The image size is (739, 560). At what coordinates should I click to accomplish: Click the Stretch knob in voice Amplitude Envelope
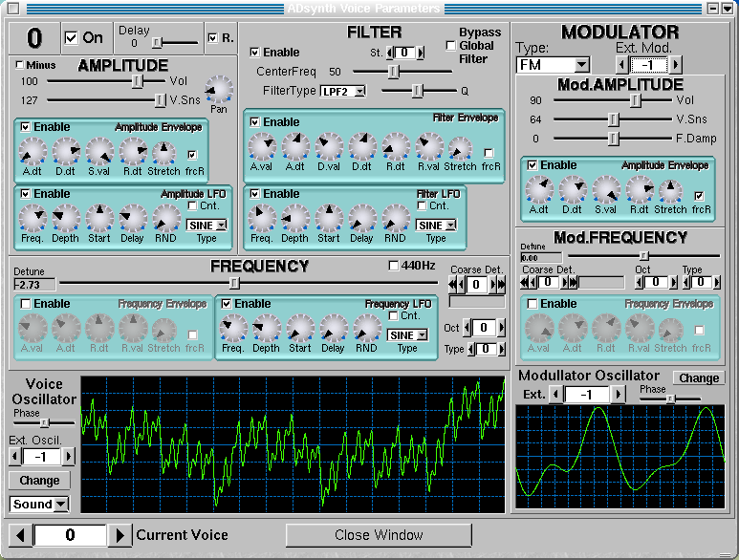click(x=163, y=153)
